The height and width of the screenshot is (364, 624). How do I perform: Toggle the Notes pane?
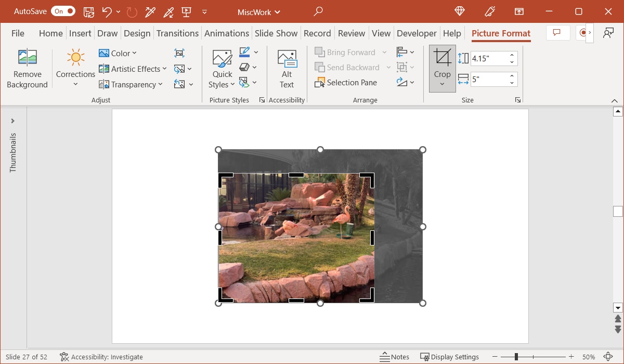pos(395,357)
